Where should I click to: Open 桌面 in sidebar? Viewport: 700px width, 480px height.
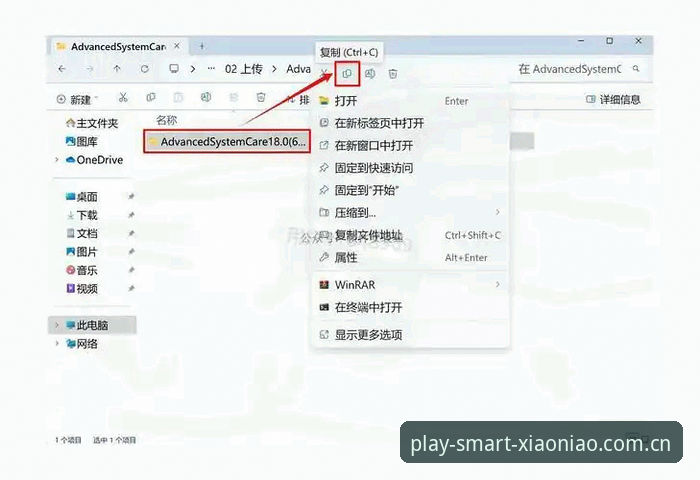click(x=82, y=196)
